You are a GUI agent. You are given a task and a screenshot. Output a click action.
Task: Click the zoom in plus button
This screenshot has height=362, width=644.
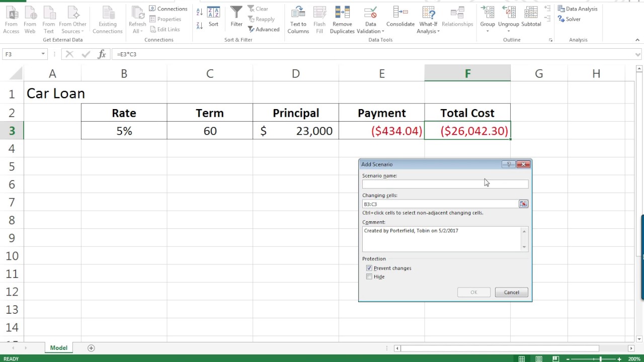pyautogui.click(x=620, y=359)
